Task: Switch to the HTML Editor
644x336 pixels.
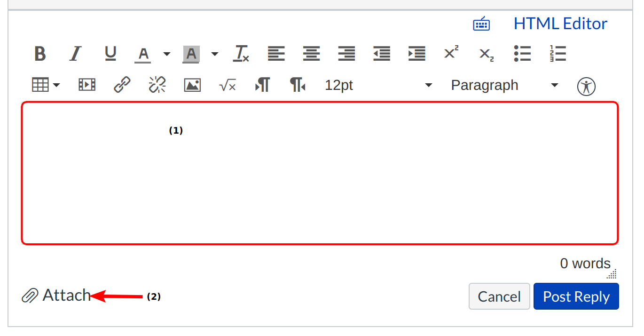Action: point(560,24)
